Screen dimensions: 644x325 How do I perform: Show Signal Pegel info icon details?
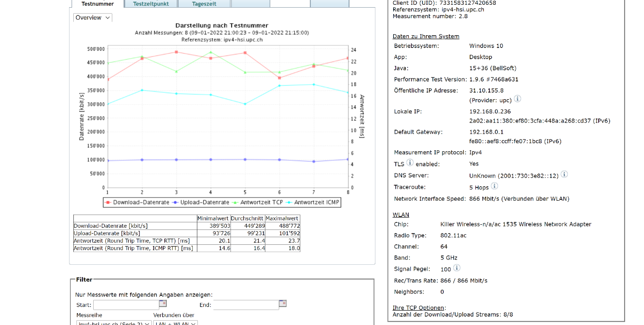pos(456,268)
